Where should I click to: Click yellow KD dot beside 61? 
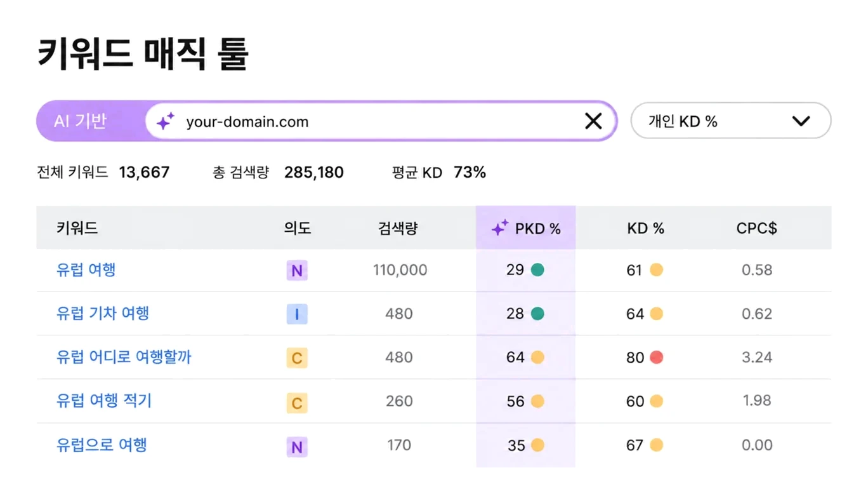pyautogui.click(x=657, y=270)
